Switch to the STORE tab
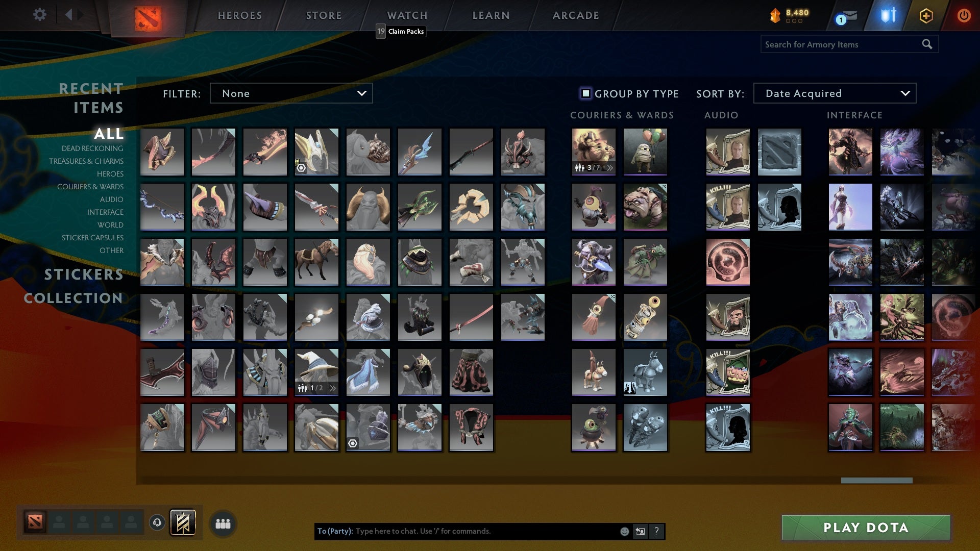Viewport: 980px width, 551px height. tap(324, 15)
